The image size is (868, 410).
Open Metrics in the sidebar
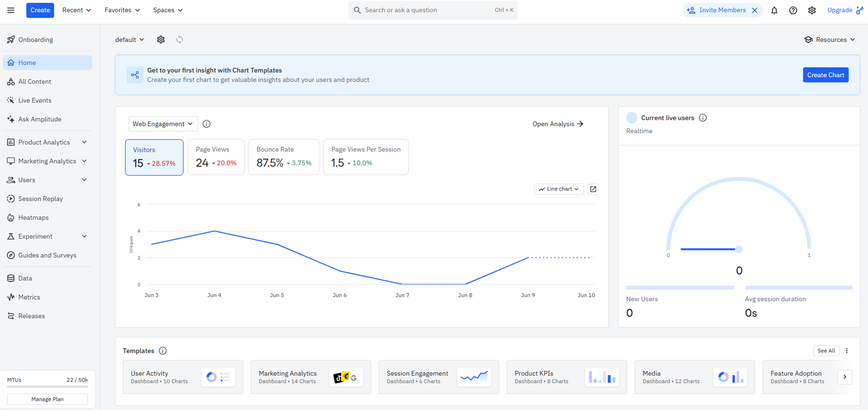[x=48, y=297]
